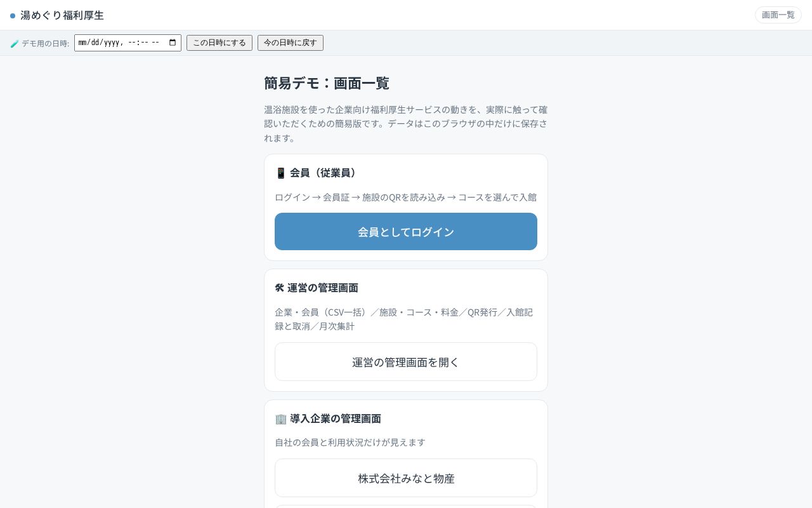Click the ログイン → 会員証 flow description

coord(406,197)
